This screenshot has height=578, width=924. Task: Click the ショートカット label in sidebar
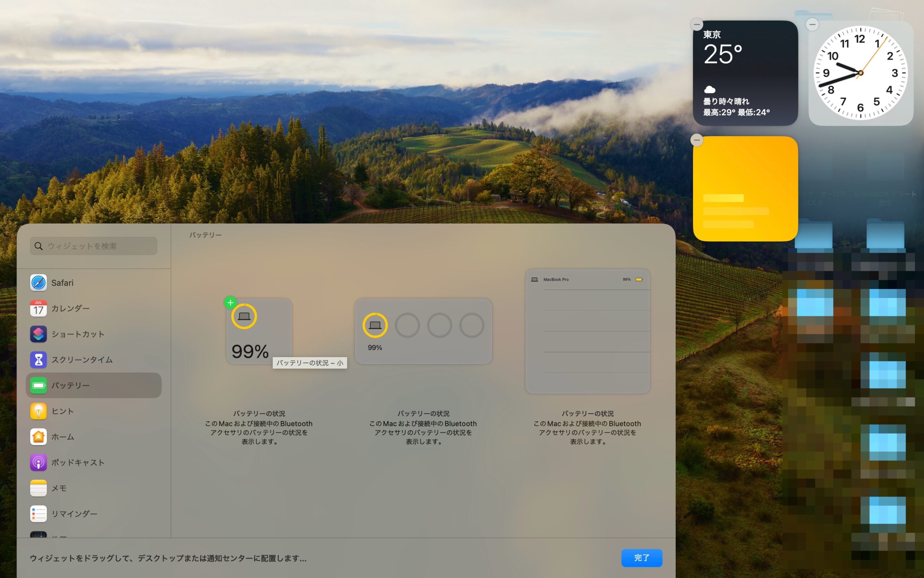click(78, 334)
